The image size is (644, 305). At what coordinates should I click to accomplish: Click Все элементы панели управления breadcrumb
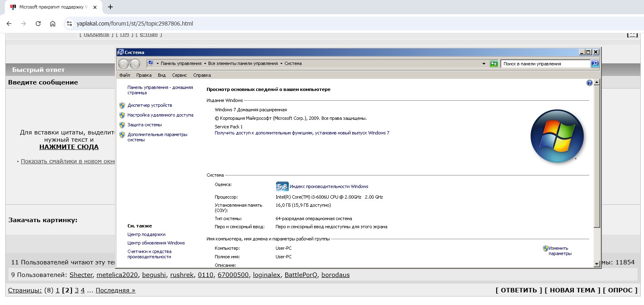pyautogui.click(x=243, y=63)
